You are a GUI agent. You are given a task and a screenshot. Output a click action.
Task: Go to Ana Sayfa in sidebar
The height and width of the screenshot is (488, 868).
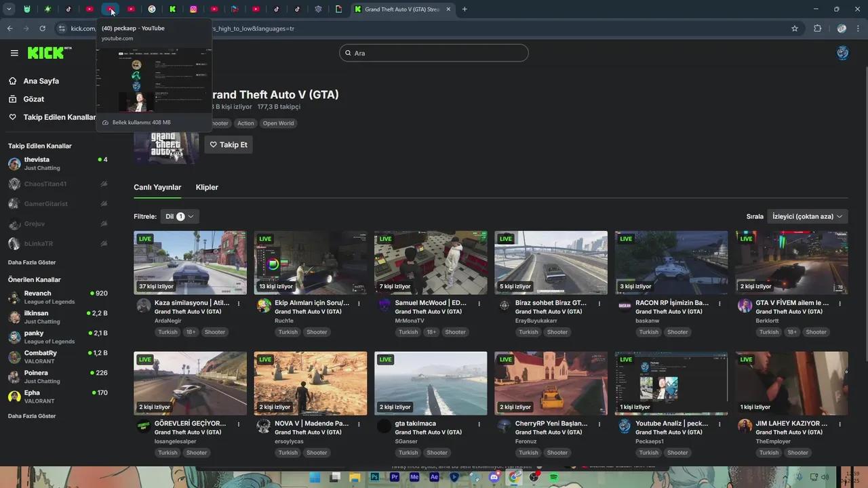41,81
